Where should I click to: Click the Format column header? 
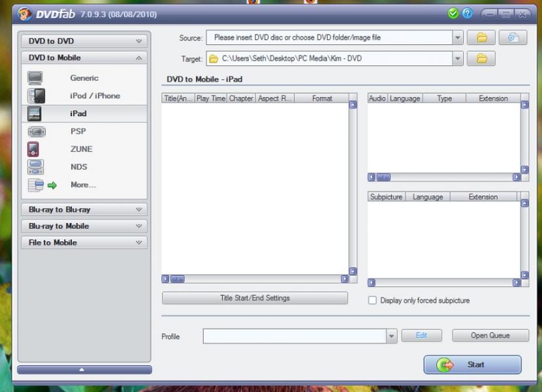322,98
